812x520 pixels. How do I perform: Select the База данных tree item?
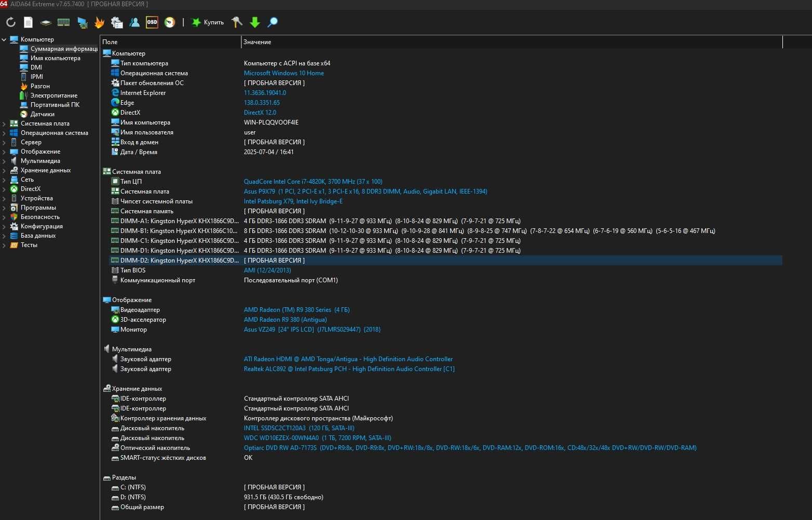(x=33, y=236)
